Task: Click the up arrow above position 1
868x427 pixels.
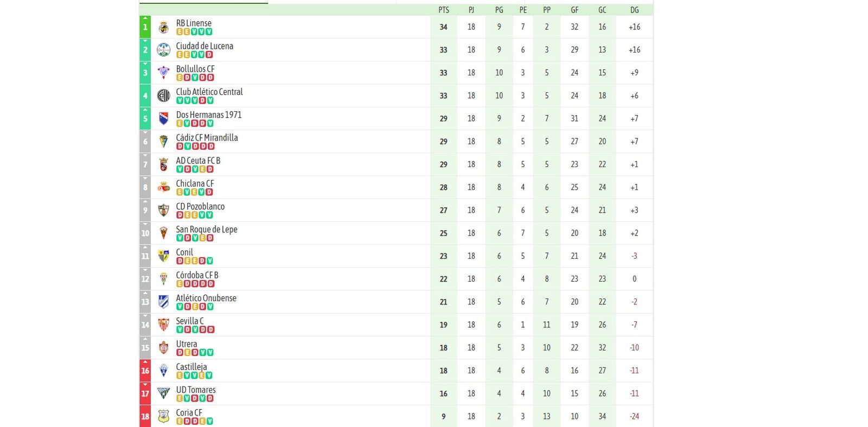Action: [145, 18]
